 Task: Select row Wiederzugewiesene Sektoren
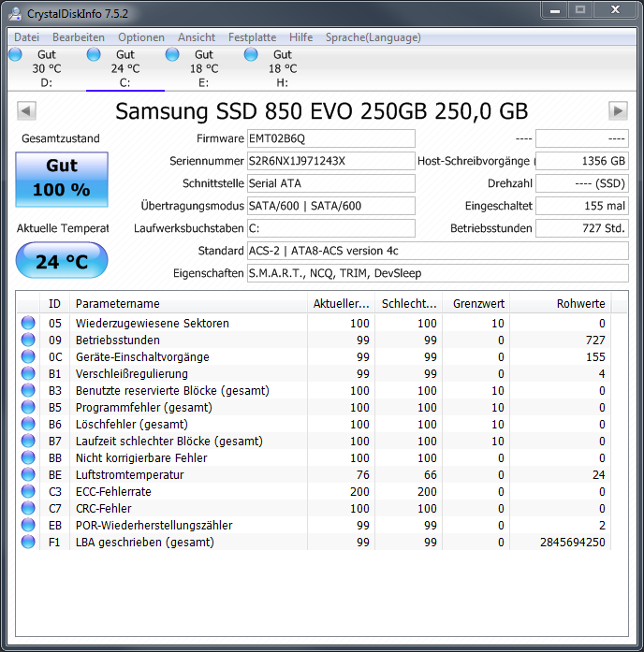point(315,323)
